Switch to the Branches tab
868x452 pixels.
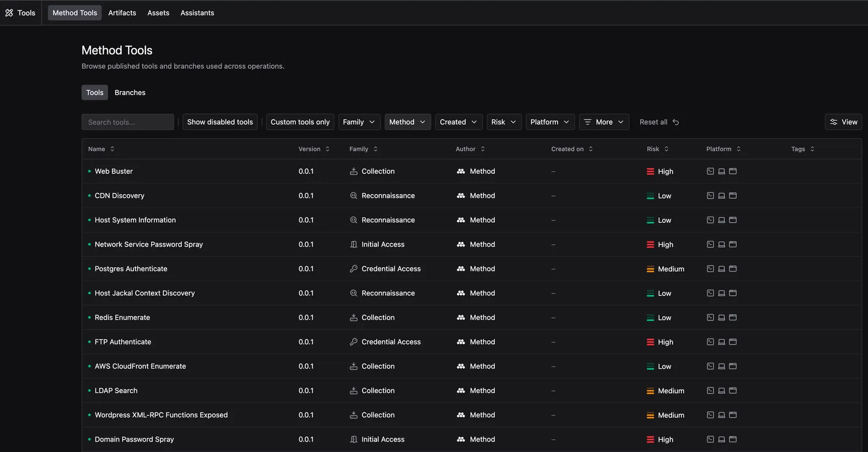pyautogui.click(x=130, y=93)
